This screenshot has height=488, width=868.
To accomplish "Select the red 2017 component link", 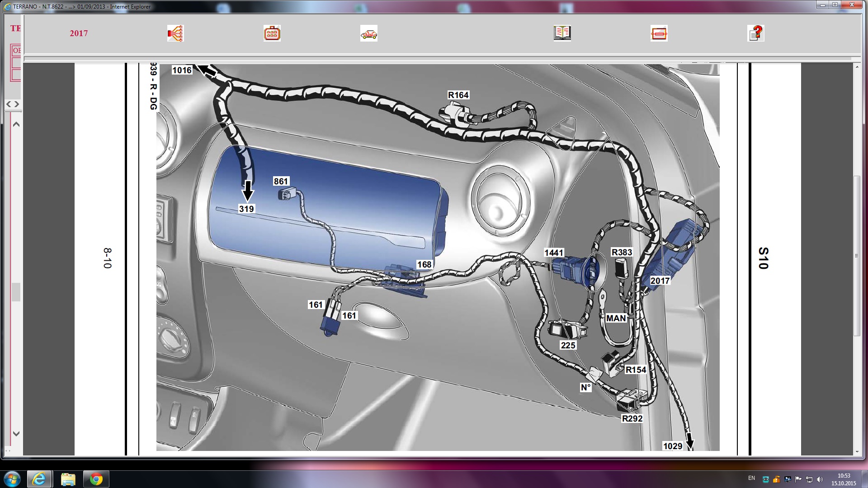I will [79, 33].
